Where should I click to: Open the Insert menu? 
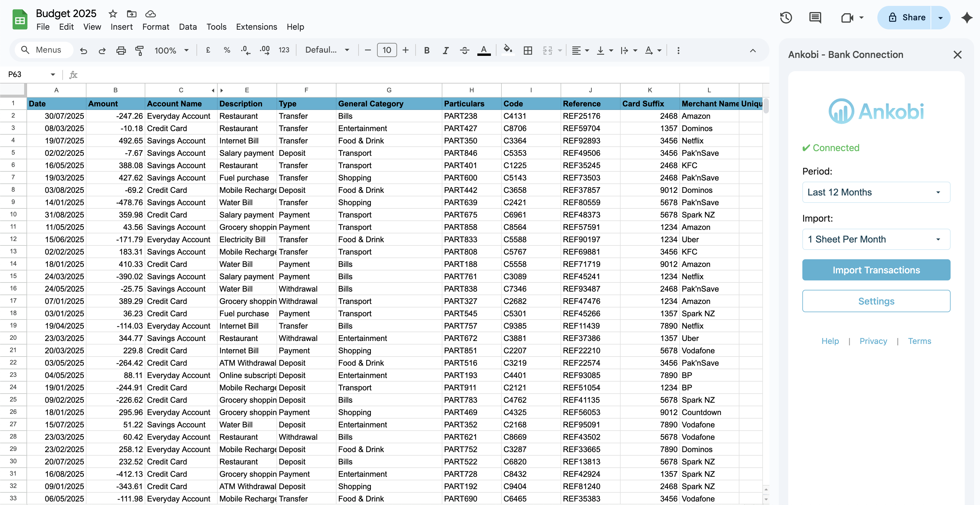122,27
